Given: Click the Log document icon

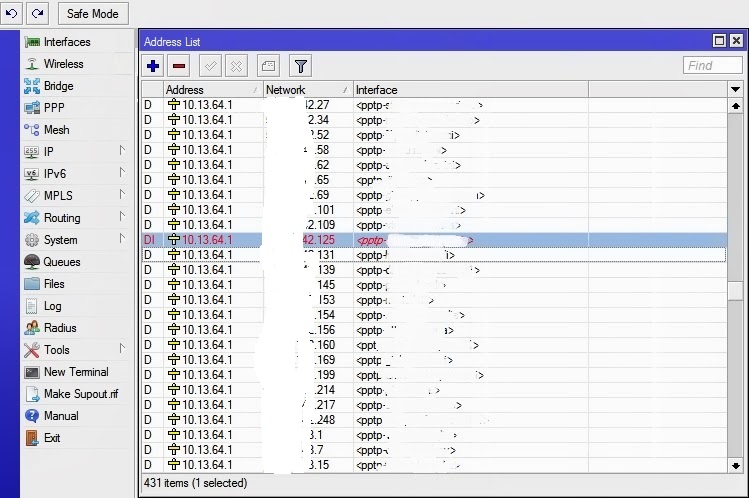Looking at the screenshot, I should 32,306.
